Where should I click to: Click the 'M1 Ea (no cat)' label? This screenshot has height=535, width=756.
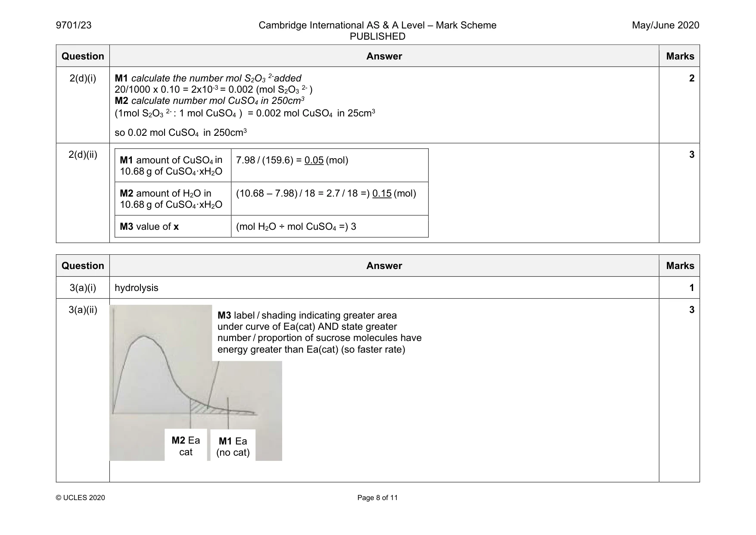233,446
